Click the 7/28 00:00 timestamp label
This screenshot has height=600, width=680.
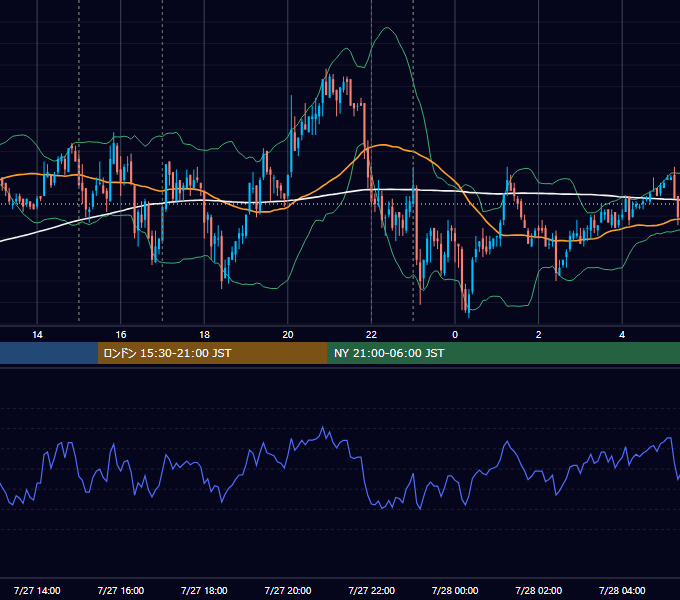[455, 590]
